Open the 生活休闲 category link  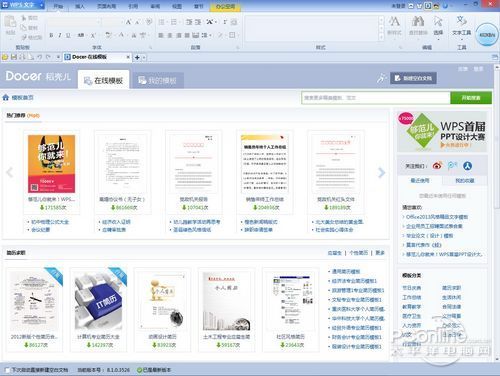pyautogui.click(x=451, y=297)
